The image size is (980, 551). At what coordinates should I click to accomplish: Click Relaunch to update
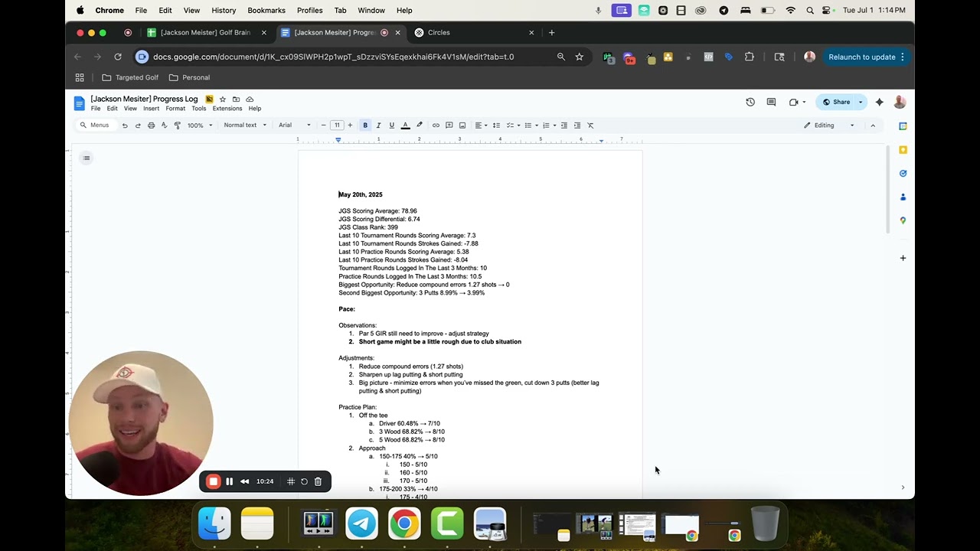(x=862, y=57)
